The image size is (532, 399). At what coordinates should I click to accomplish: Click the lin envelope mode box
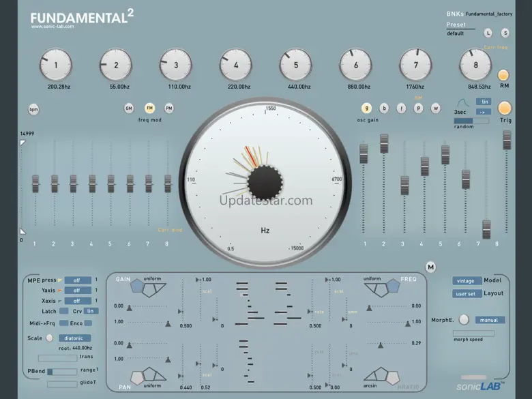pos(484,102)
